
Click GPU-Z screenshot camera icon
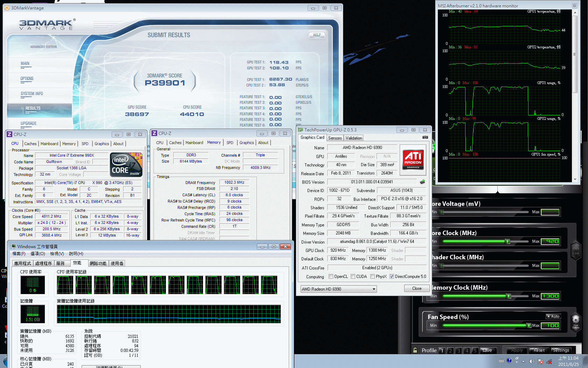[x=425, y=137]
